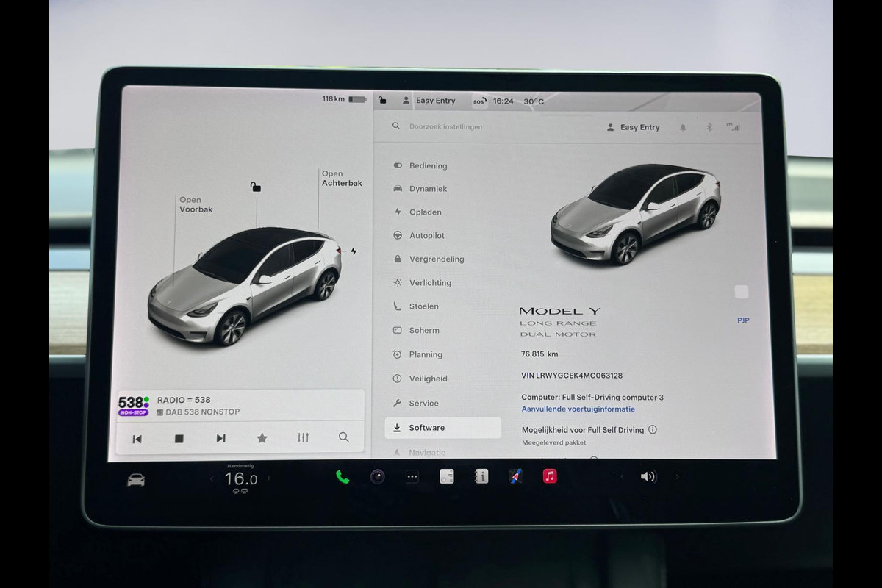882x588 pixels.
Task: Skip to next radio station
Action: [220, 438]
